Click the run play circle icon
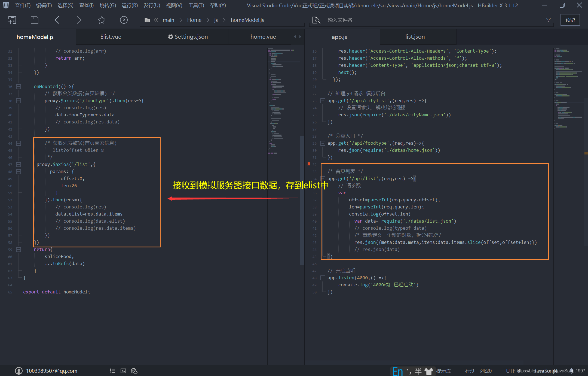Image resolution: width=588 pixels, height=376 pixels. (124, 20)
